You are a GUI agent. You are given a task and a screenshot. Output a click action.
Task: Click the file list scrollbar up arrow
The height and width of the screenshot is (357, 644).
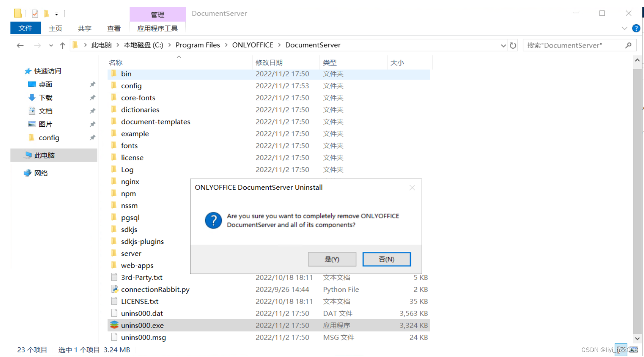point(637,61)
